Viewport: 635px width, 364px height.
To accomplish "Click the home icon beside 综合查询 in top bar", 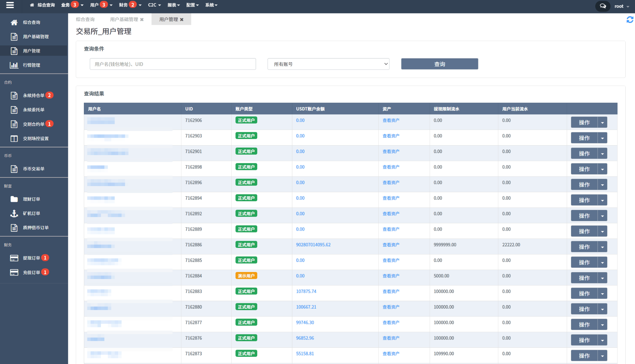I will coord(32,5).
